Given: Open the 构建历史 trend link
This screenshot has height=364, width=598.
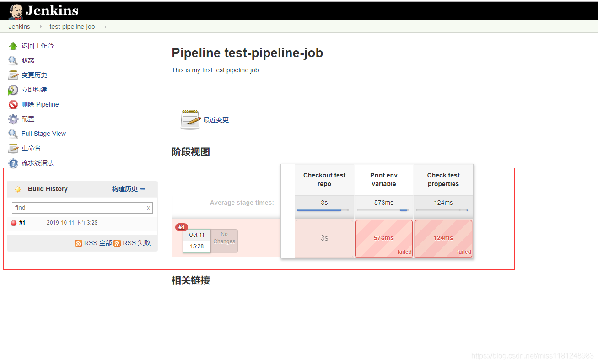Looking at the screenshot, I should (125, 189).
